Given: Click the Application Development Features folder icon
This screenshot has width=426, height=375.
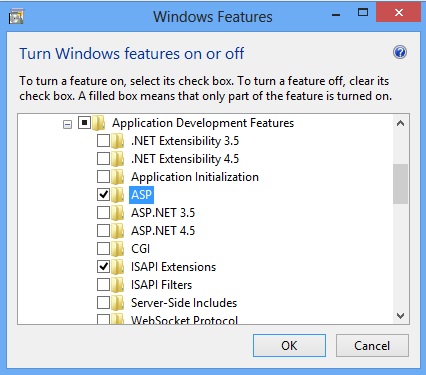Looking at the screenshot, I should point(98,123).
